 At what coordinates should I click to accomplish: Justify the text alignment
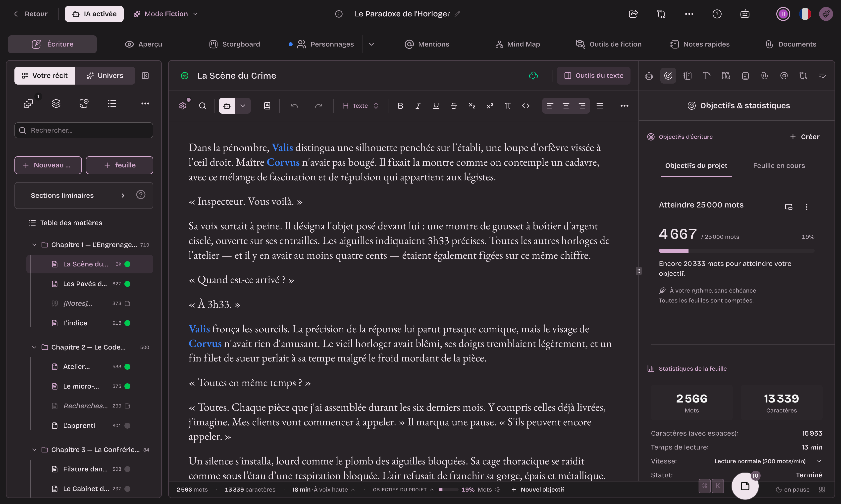point(600,106)
